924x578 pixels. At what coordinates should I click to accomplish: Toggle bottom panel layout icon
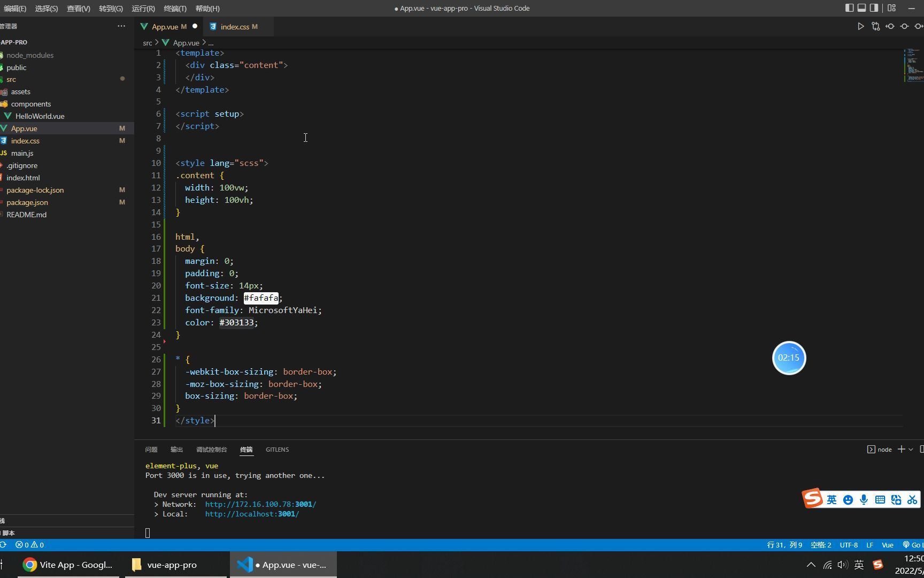point(861,8)
